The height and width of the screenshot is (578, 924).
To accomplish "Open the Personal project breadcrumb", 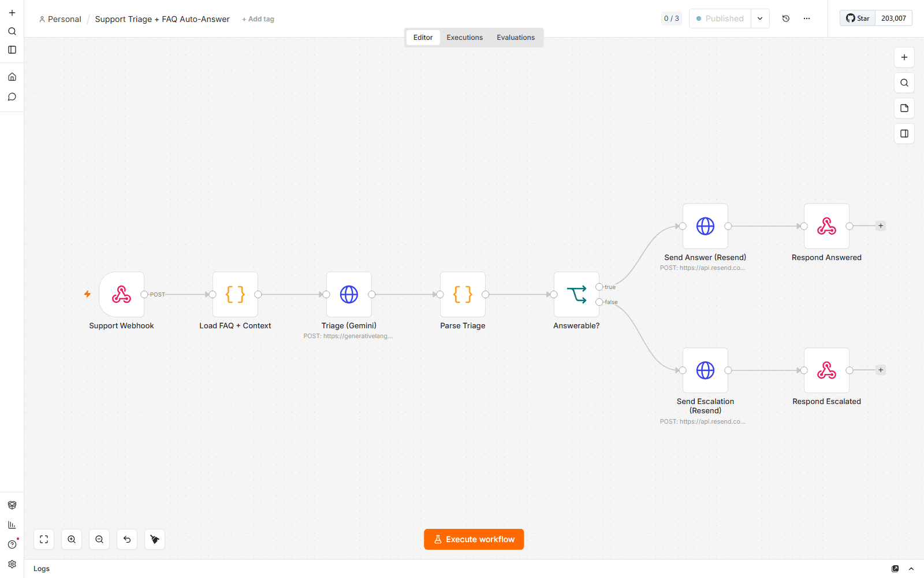I will coord(60,19).
